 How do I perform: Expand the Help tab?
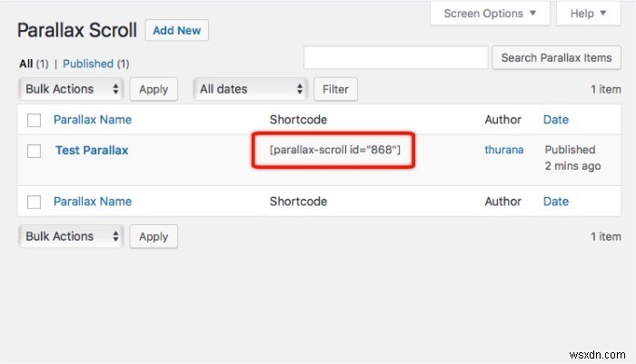click(x=587, y=14)
